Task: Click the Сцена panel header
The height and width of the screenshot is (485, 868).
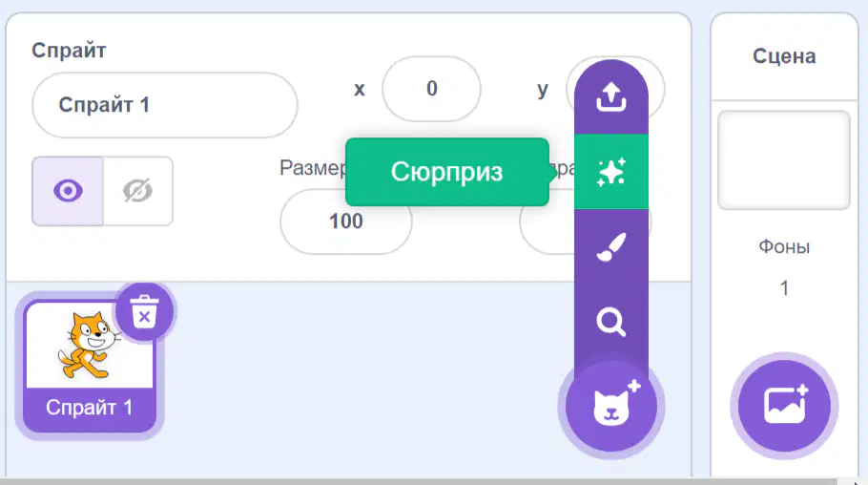Action: pyautogui.click(x=784, y=56)
